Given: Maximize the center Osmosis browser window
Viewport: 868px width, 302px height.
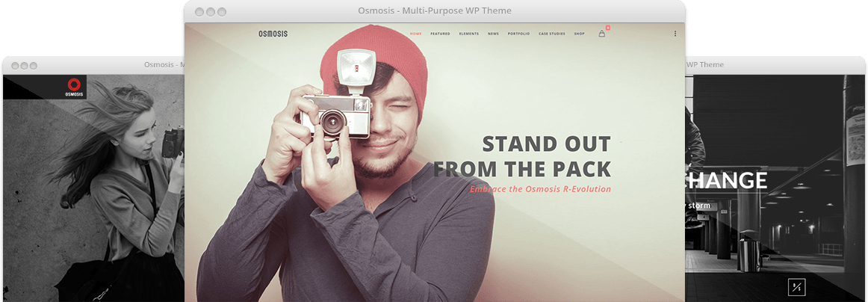Looking at the screenshot, I should [x=222, y=12].
